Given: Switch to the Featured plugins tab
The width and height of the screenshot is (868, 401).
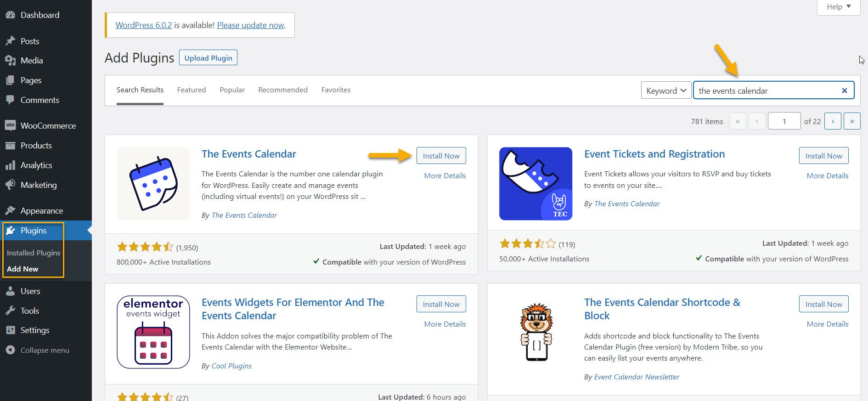Looking at the screenshot, I should 191,90.
